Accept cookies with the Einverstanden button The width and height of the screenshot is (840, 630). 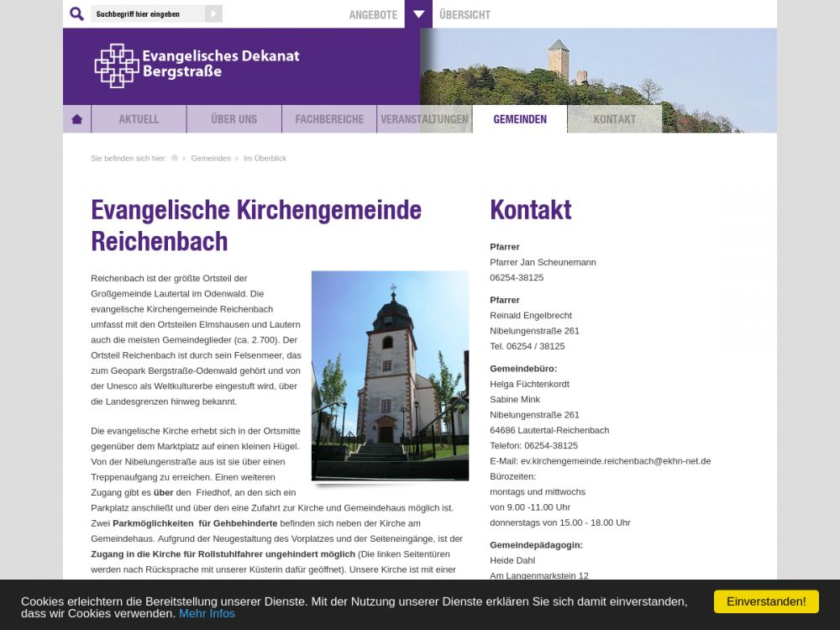click(x=765, y=601)
